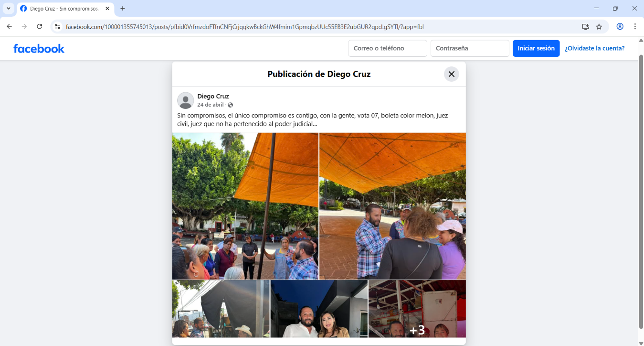The height and width of the screenshot is (346, 644).
Task: Click the 24 de abril timestamp
Action: tap(210, 105)
